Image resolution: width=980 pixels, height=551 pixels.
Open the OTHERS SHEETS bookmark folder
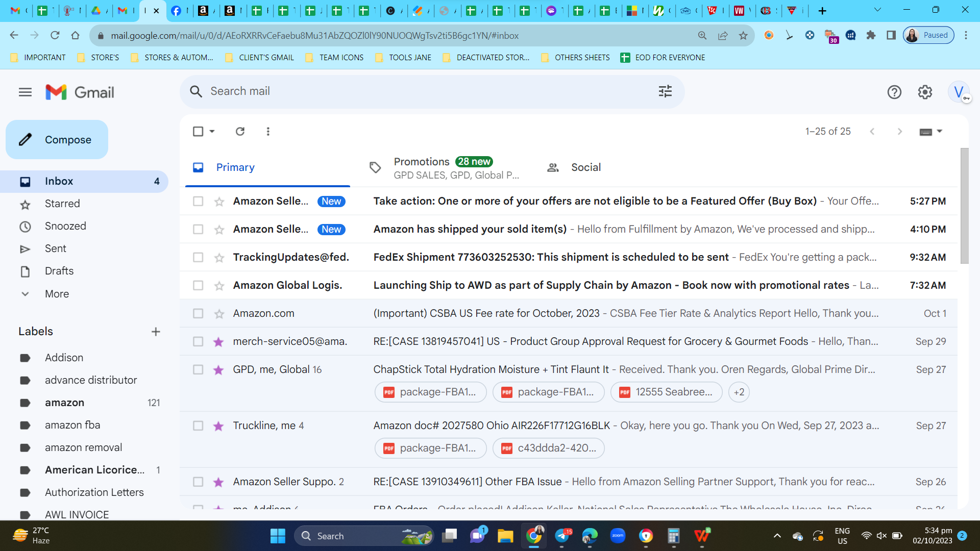click(x=575, y=58)
